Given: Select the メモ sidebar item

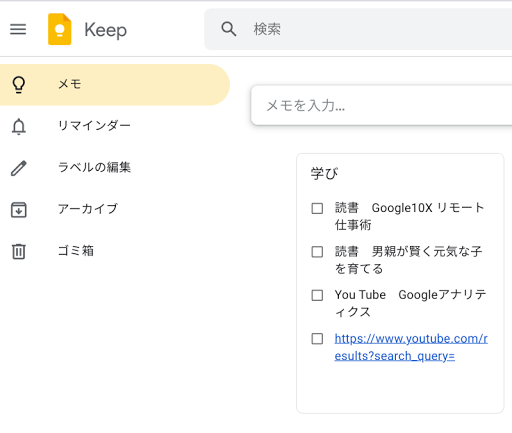Looking at the screenshot, I should coord(115,85).
